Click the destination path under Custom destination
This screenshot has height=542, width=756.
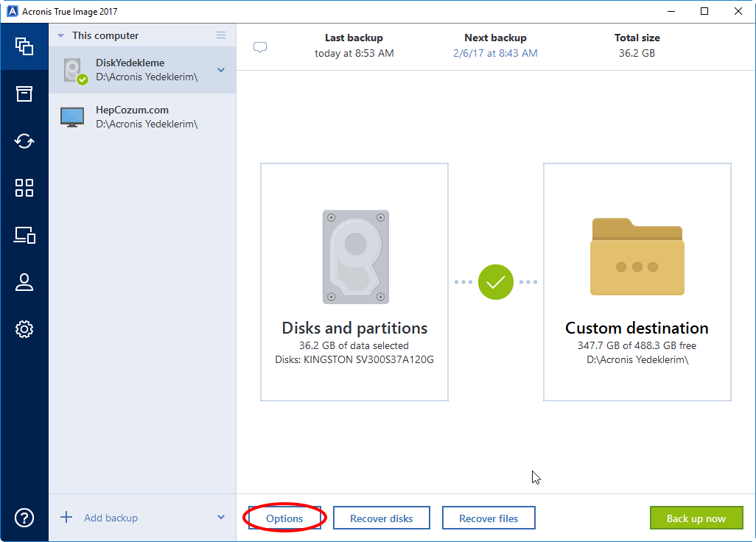(x=637, y=360)
